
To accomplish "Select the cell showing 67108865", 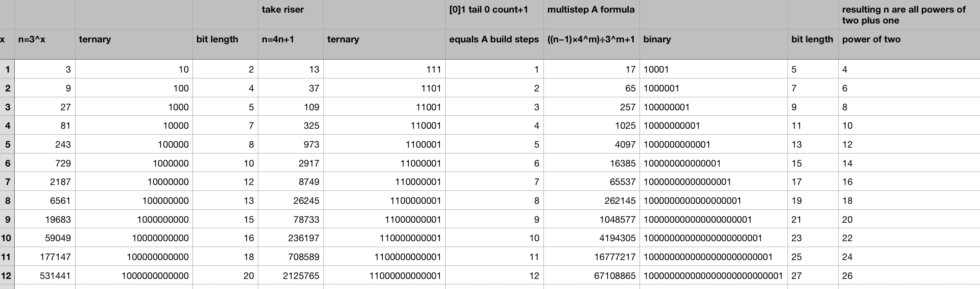I will point(591,276).
